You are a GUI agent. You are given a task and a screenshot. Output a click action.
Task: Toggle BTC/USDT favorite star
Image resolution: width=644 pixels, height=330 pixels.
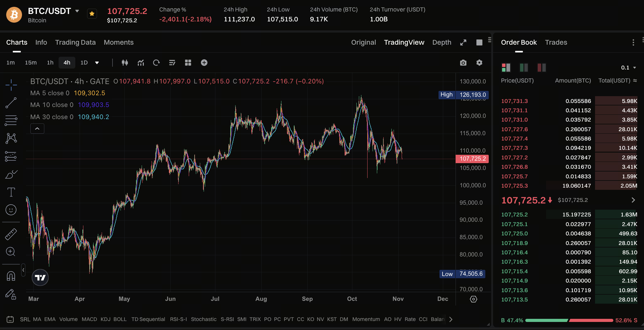92,14
